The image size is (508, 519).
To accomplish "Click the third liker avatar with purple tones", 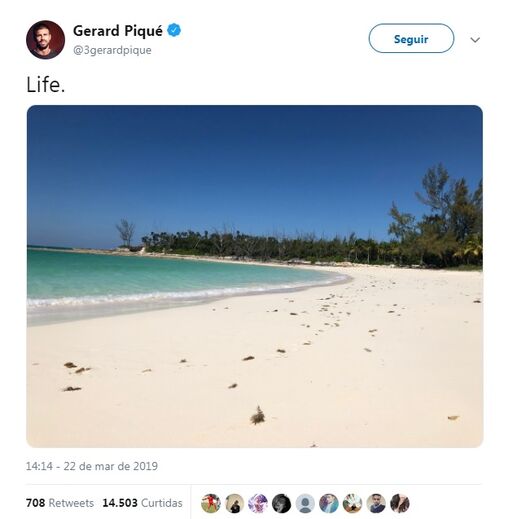I will (258, 503).
